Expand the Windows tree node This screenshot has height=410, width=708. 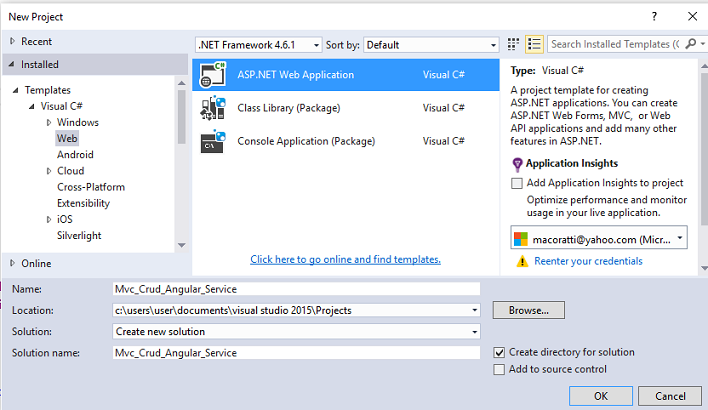click(49, 122)
